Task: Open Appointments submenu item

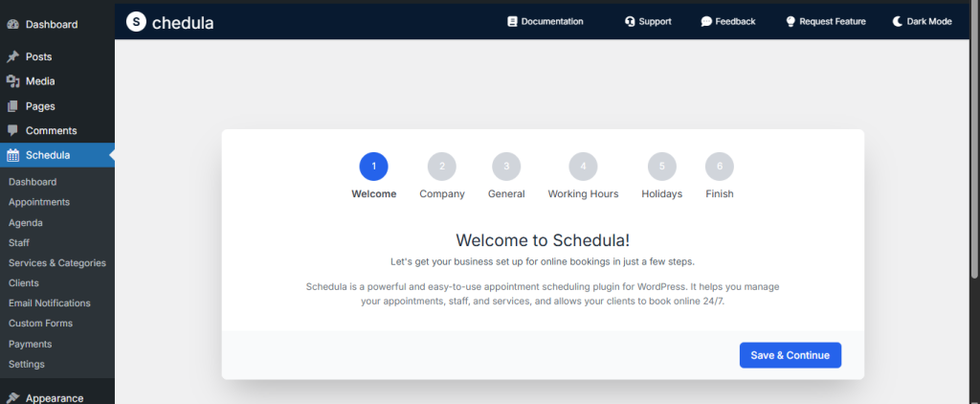Action: coord(38,202)
